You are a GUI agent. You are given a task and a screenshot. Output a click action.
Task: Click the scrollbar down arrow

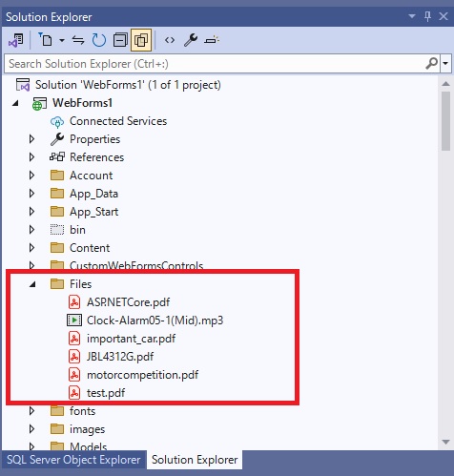point(445,442)
